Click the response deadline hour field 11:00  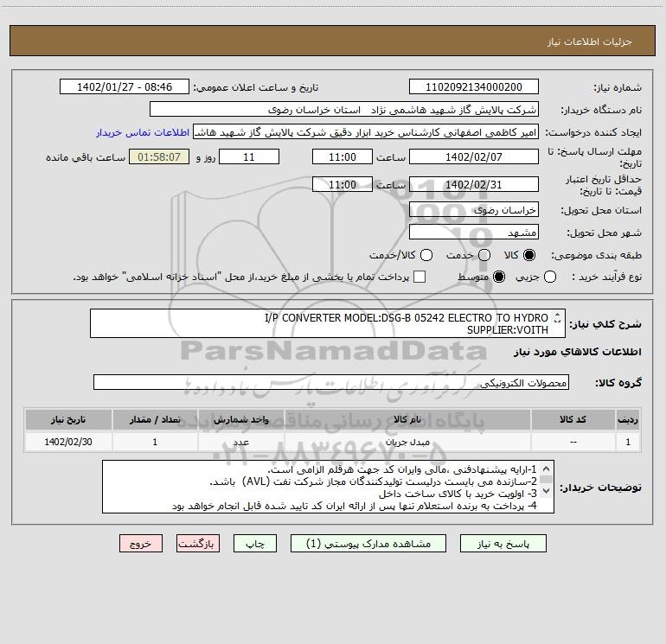pyautogui.click(x=343, y=156)
